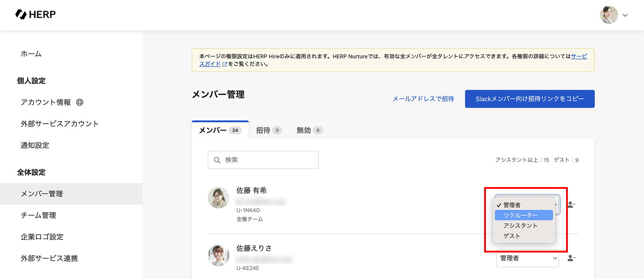Open the user profile avatar menu

[x=609, y=15]
